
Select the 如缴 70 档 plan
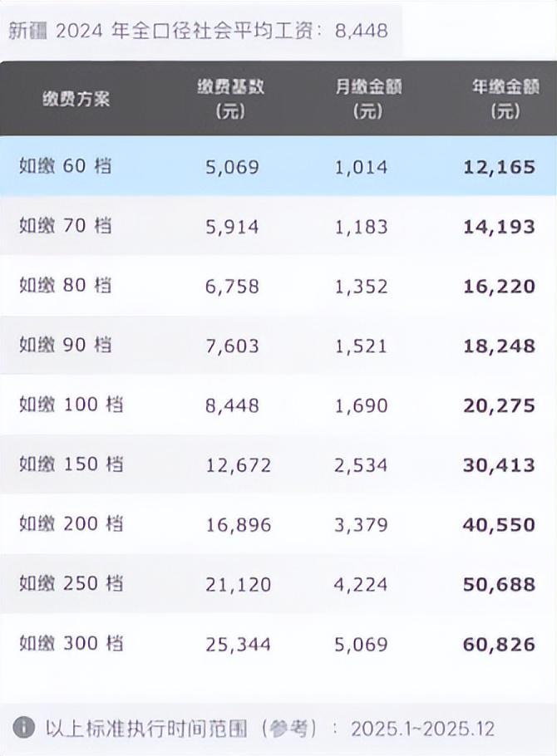(x=278, y=226)
